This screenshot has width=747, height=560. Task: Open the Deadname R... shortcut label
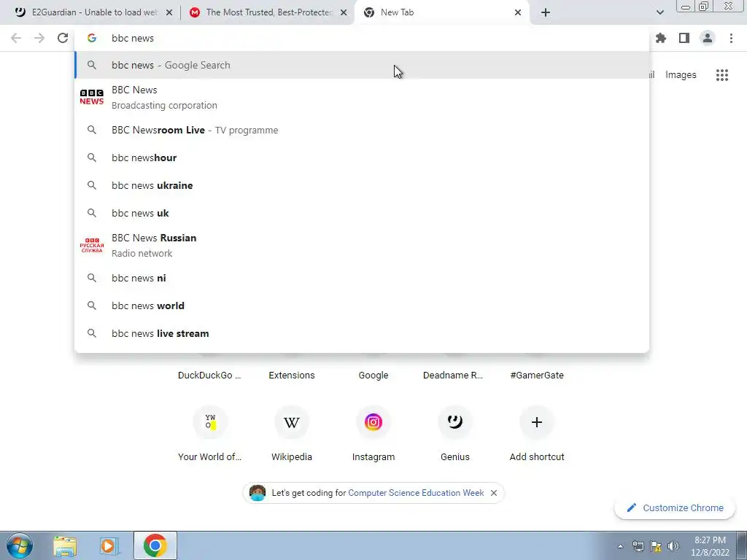tap(453, 376)
